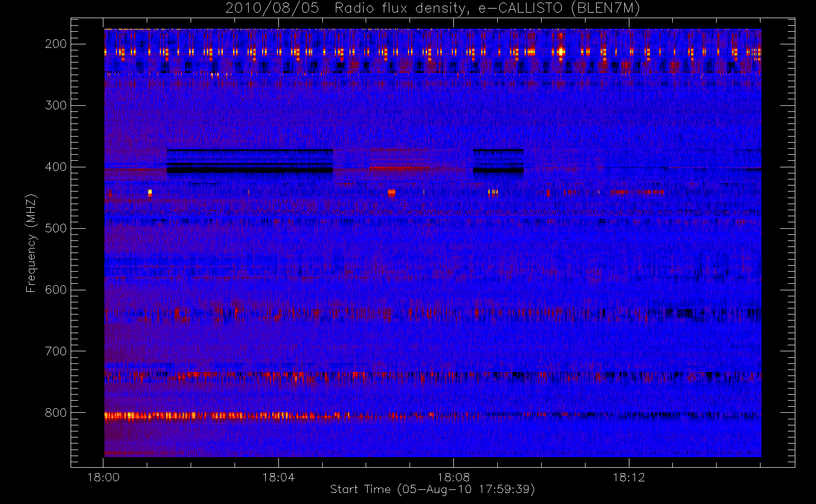The image size is (816, 504).
Task: Click the 'Start Time (05-Aug-10 17:59:39)' label
Action: pos(432,489)
